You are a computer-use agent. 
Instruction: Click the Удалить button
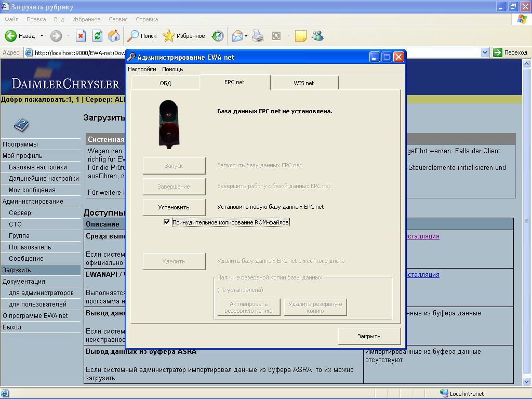point(174,261)
